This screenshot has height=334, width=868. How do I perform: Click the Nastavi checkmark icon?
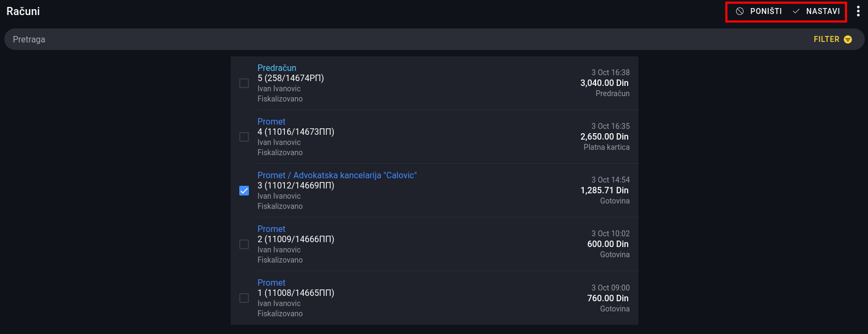(796, 11)
